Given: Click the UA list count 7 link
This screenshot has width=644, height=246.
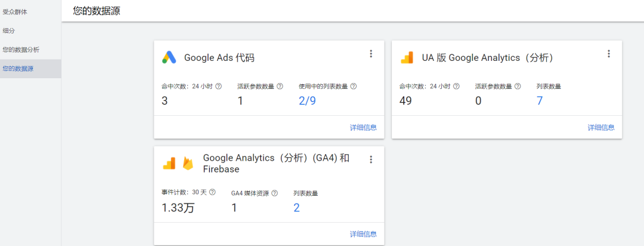Looking at the screenshot, I should 540,101.
